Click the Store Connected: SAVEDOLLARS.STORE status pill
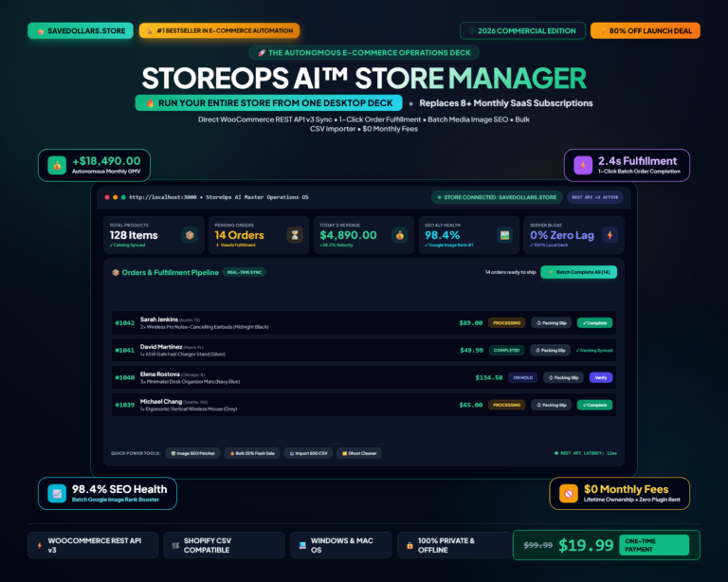This screenshot has height=582, width=728. click(497, 197)
